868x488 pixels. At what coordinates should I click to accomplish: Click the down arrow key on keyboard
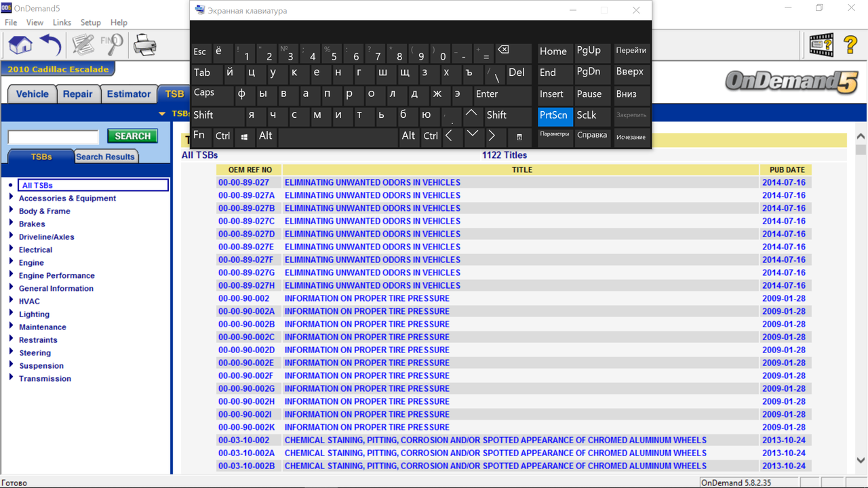(x=472, y=137)
